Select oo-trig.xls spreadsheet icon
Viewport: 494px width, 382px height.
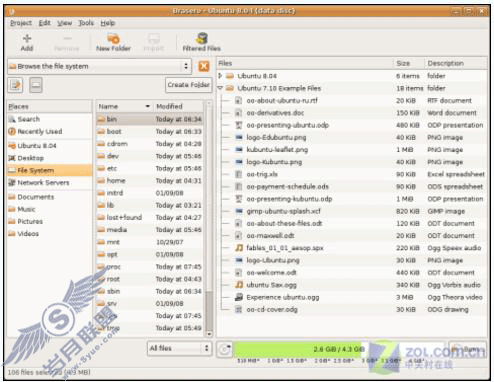[x=238, y=174]
